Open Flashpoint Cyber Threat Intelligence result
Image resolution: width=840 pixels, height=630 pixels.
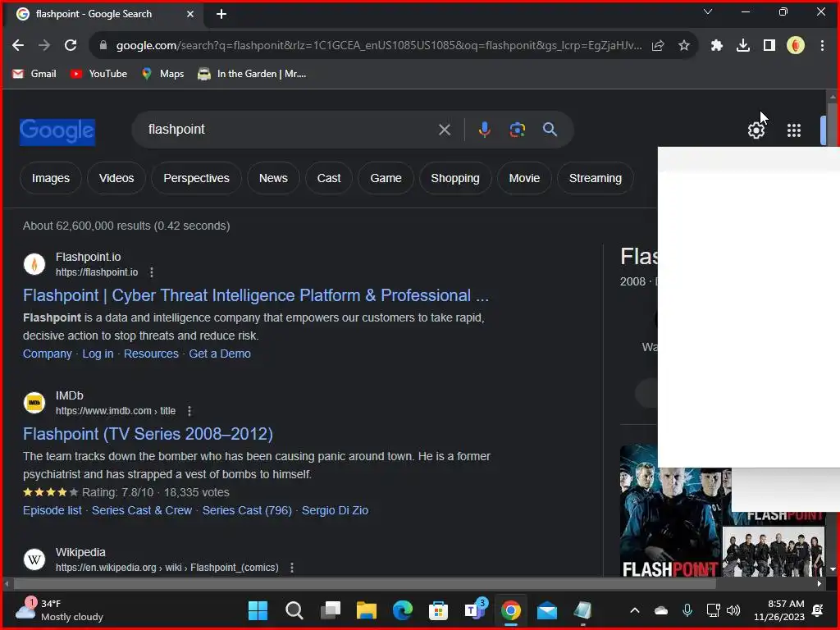[x=256, y=295]
